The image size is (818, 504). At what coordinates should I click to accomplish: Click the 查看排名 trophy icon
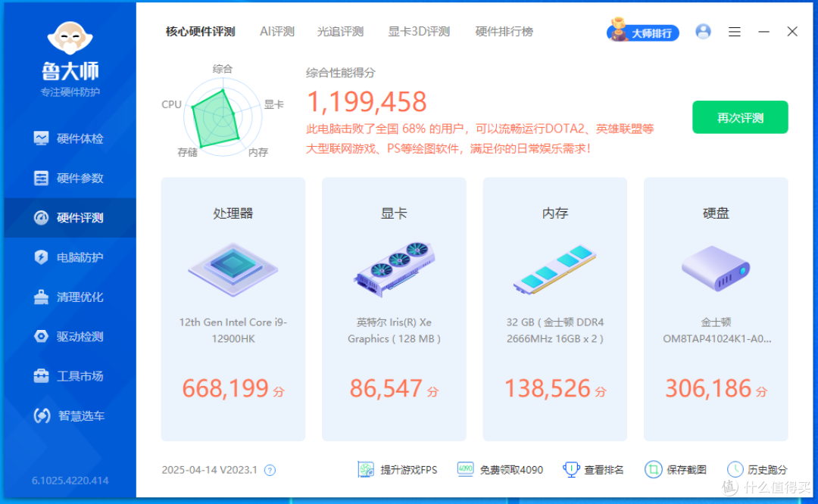point(571,470)
